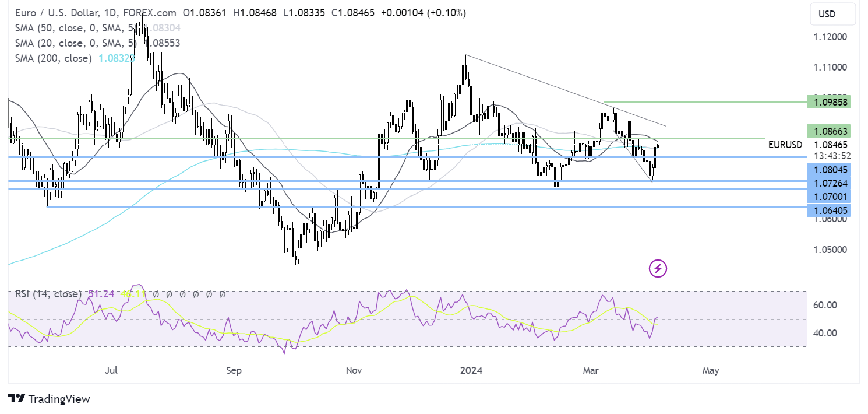Click the Sep label on time axis
Viewport: 868px width, 414px height.
pyautogui.click(x=234, y=370)
